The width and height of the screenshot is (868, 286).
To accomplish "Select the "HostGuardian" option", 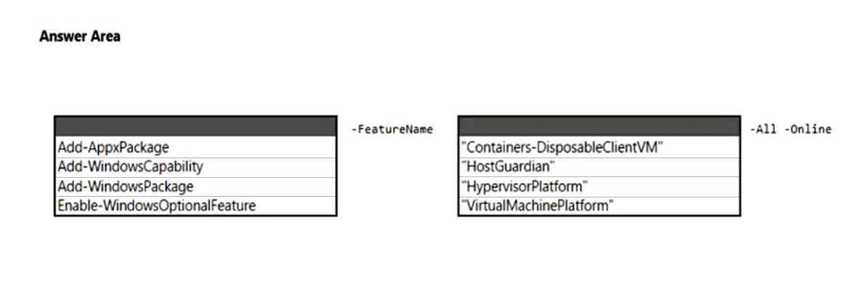I will click(x=599, y=166).
